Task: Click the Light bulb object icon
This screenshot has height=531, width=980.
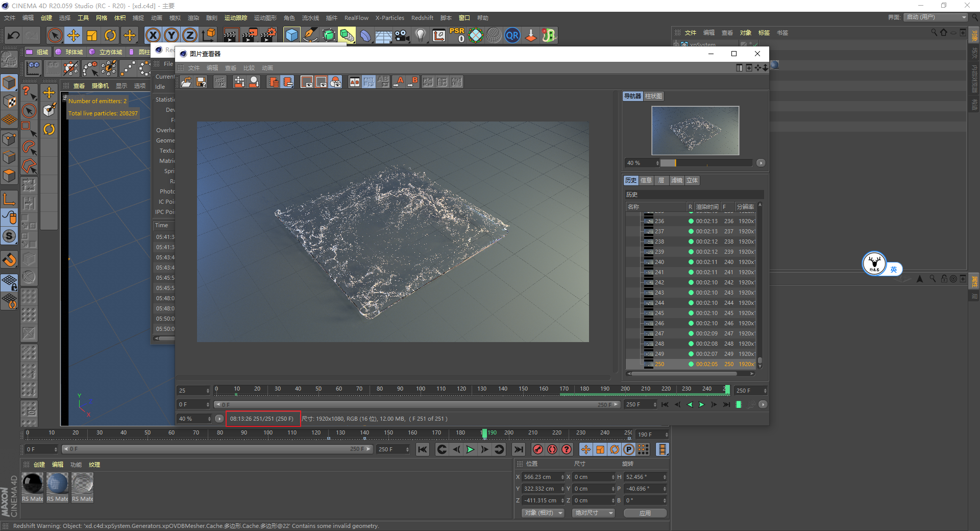Action: pyautogui.click(x=420, y=35)
